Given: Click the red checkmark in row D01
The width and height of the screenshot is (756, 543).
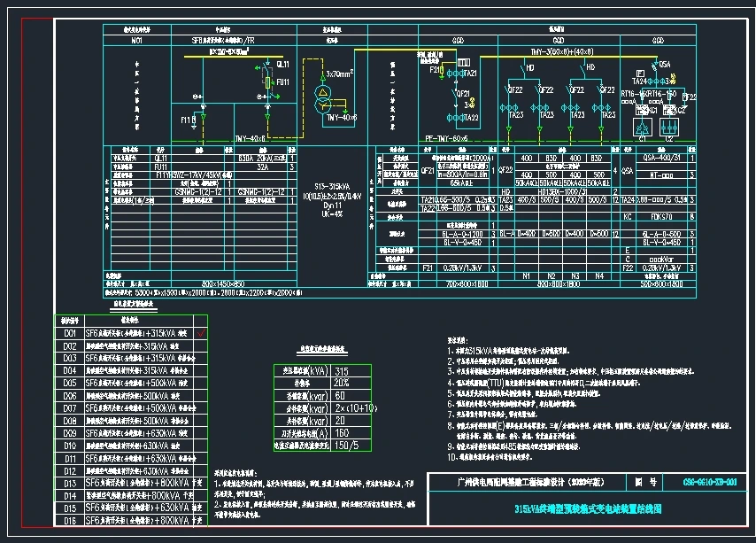Looking at the screenshot, I should click(x=201, y=333).
